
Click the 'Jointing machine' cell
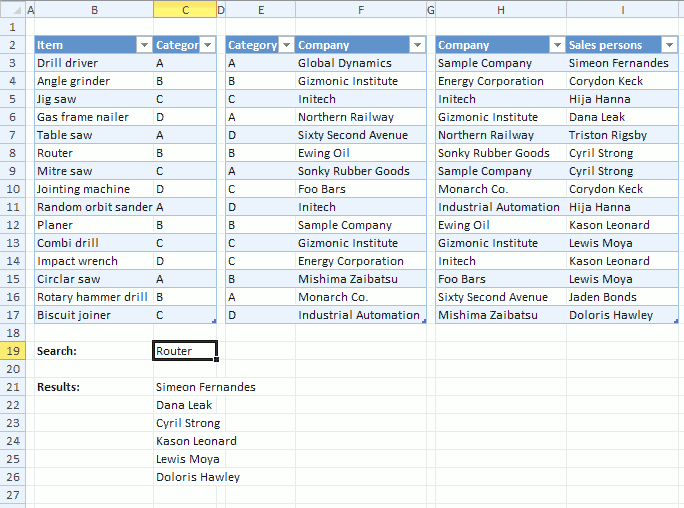tap(94, 189)
